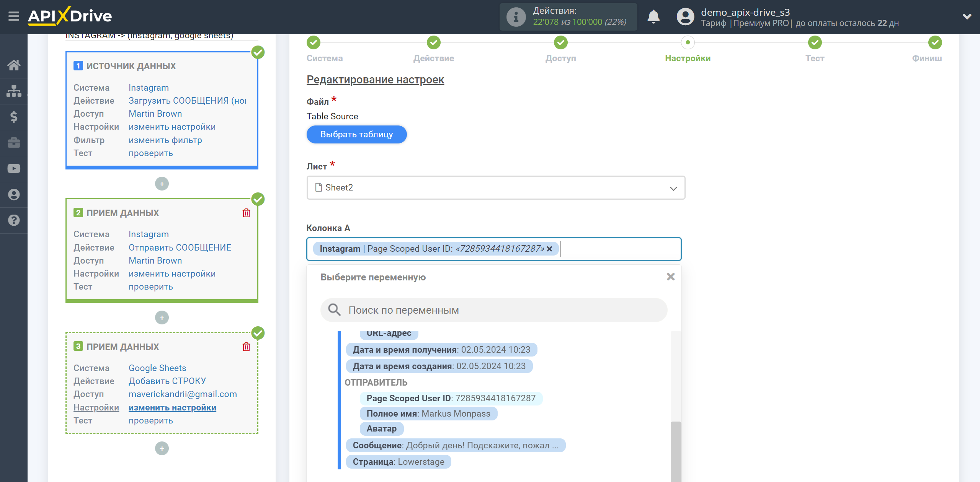Select the Сообщение variable

point(456,445)
